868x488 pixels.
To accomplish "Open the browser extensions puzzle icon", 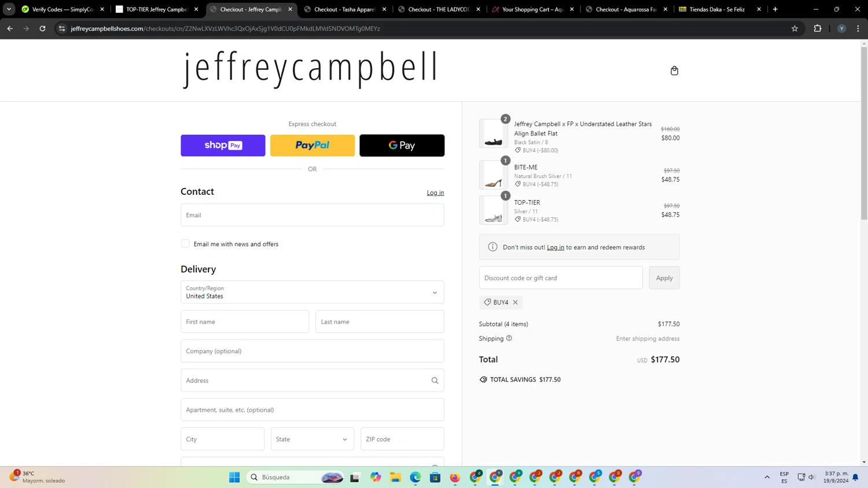I will tap(818, 28).
